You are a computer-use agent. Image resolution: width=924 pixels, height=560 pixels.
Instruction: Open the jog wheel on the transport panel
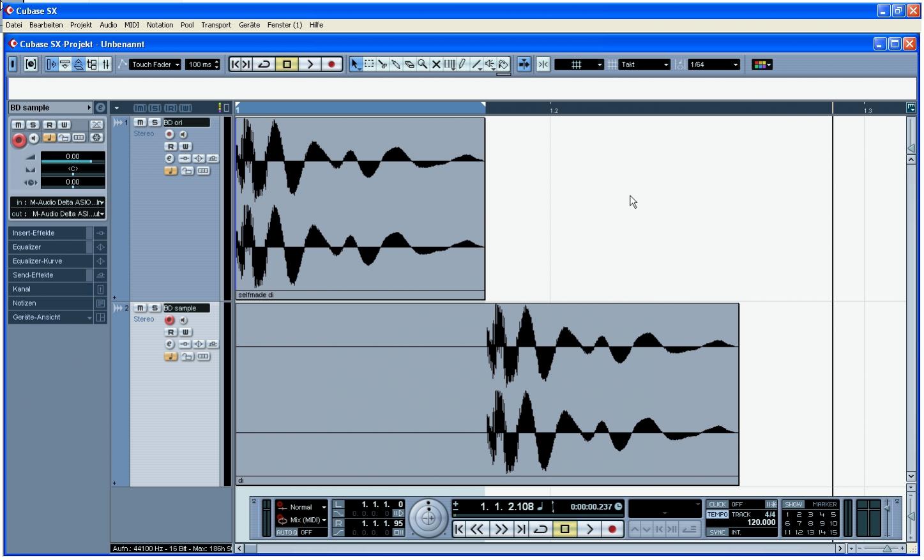[428, 518]
